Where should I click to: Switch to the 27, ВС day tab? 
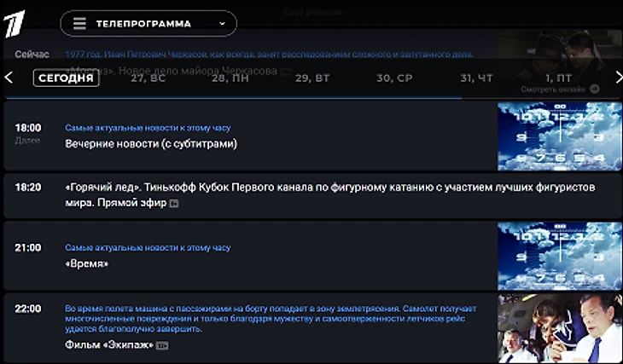[x=148, y=78]
